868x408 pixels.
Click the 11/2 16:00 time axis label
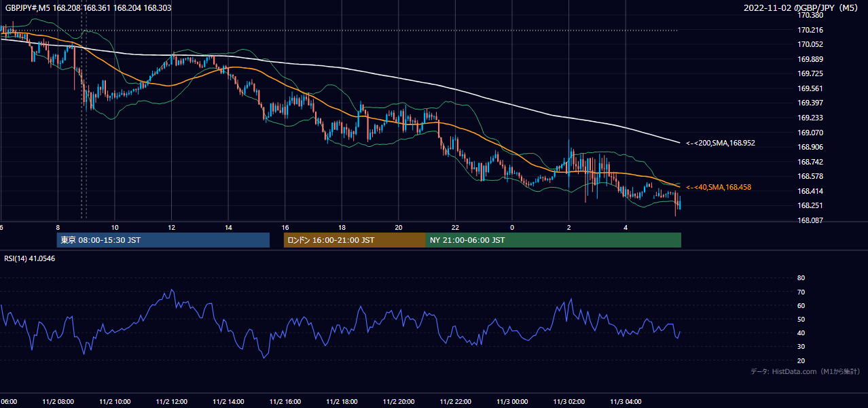click(x=285, y=401)
